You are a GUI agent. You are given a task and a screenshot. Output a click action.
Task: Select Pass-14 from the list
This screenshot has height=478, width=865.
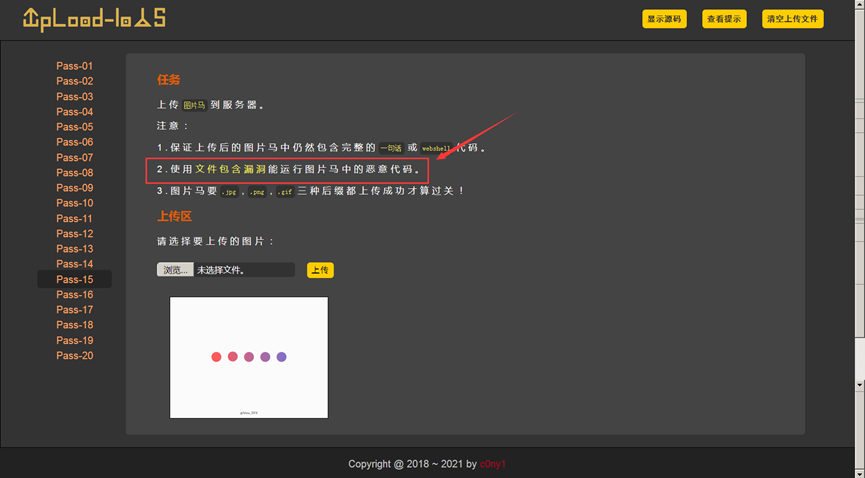pyautogui.click(x=74, y=264)
